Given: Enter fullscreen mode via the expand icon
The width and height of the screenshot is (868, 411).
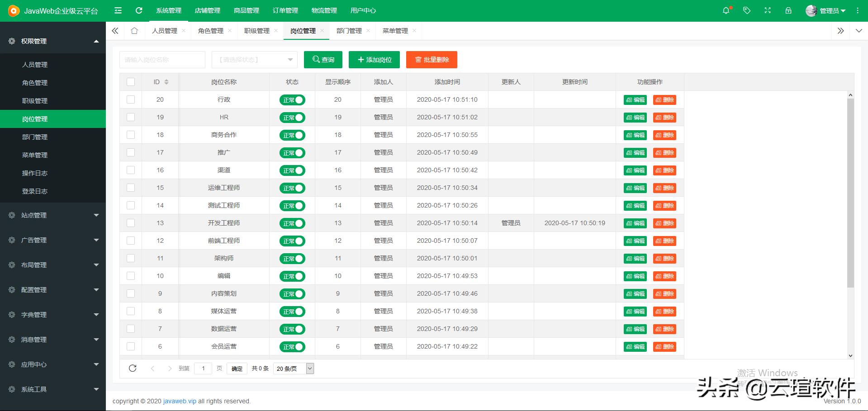Looking at the screenshot, I should 767,10.
